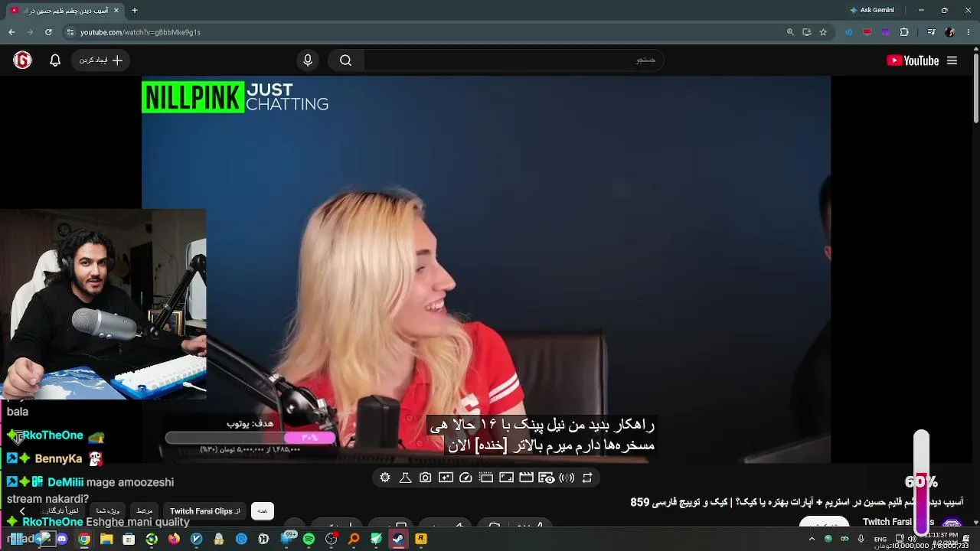
Task: Select the اخیراً بارگذاری filter chip
Action: coord(61,510)
